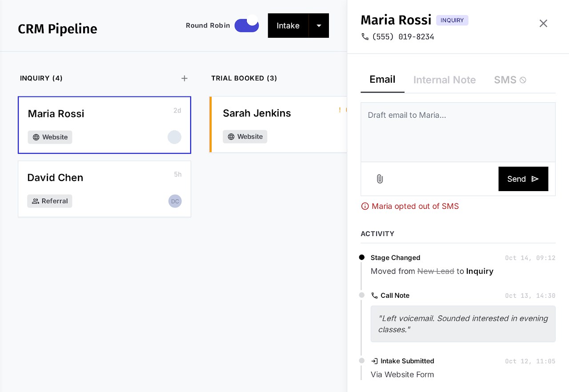This screenshot has width=569, height=392.
Task: Click the Stage Changed timeline dot
Action: [x=362, y=257]
